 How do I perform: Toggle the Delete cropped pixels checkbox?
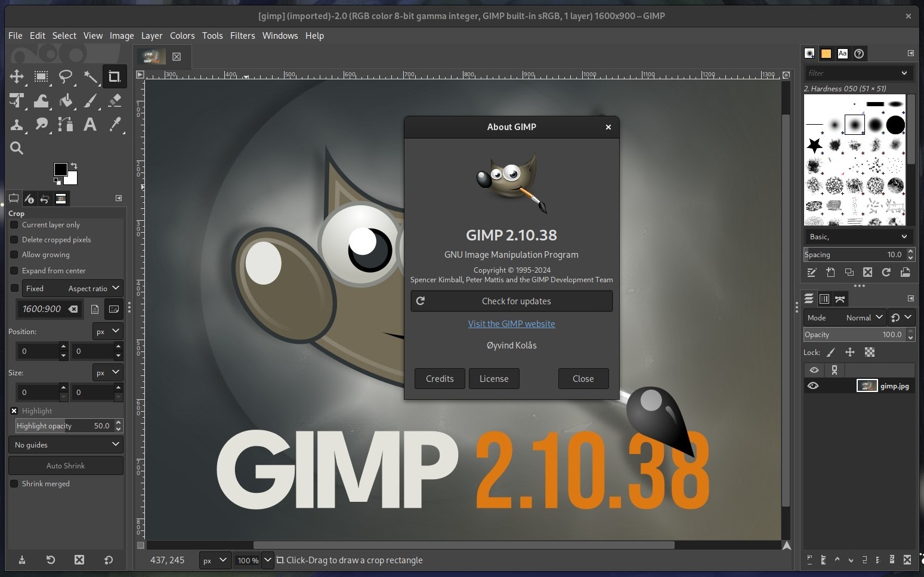[14, 240]
